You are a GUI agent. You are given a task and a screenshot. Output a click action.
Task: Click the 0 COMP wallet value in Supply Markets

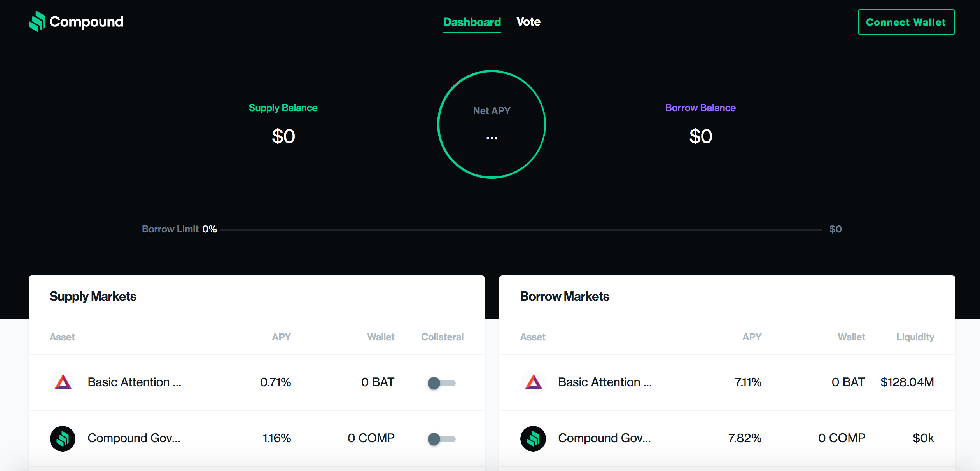click(371, 438)
